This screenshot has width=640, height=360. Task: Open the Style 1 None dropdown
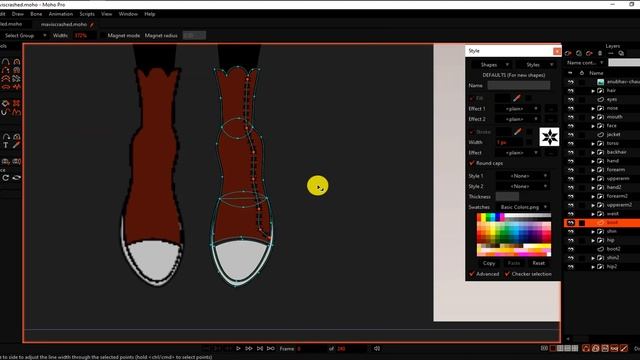click(x=522, y=176)
